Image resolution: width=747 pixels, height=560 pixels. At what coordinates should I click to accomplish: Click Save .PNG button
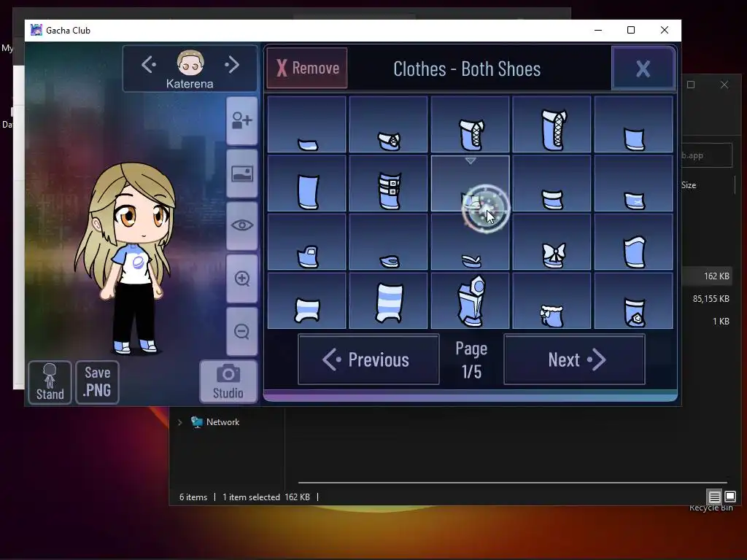97,382
